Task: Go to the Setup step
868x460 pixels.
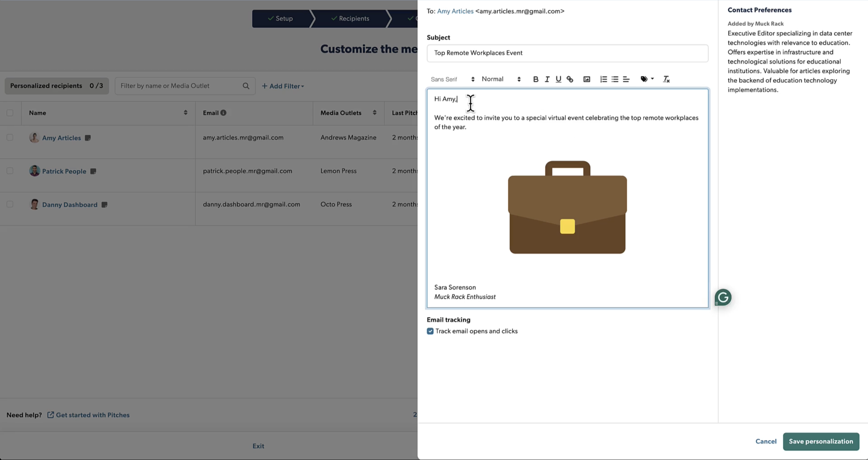Action: click(x=281, y=19)
